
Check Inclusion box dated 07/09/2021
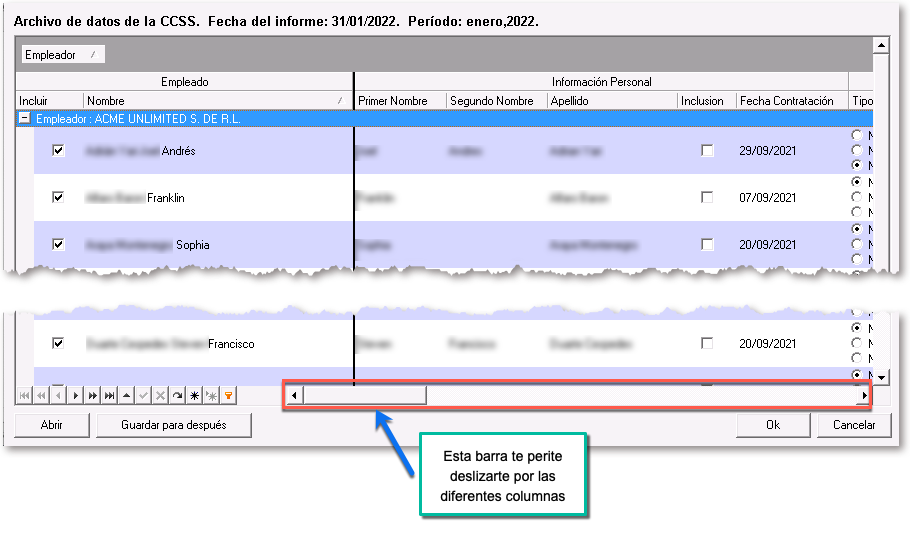coord(707,197)
